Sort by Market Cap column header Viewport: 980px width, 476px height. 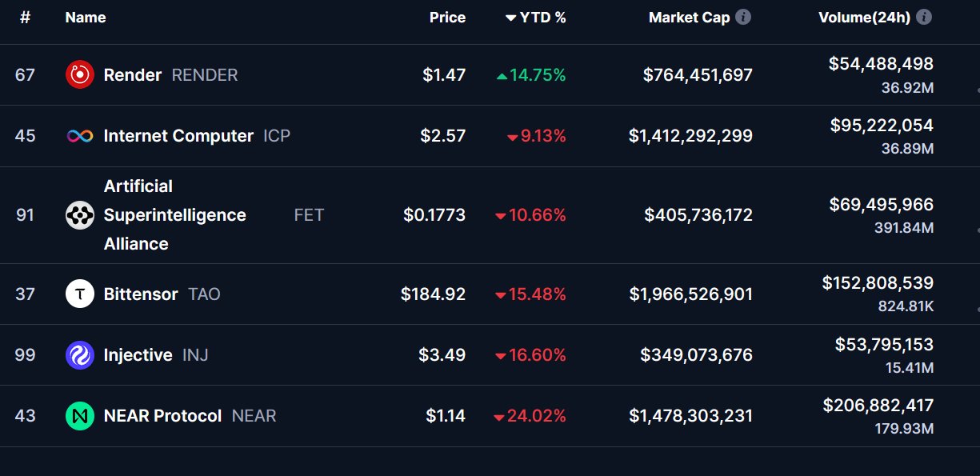point(689,18)
